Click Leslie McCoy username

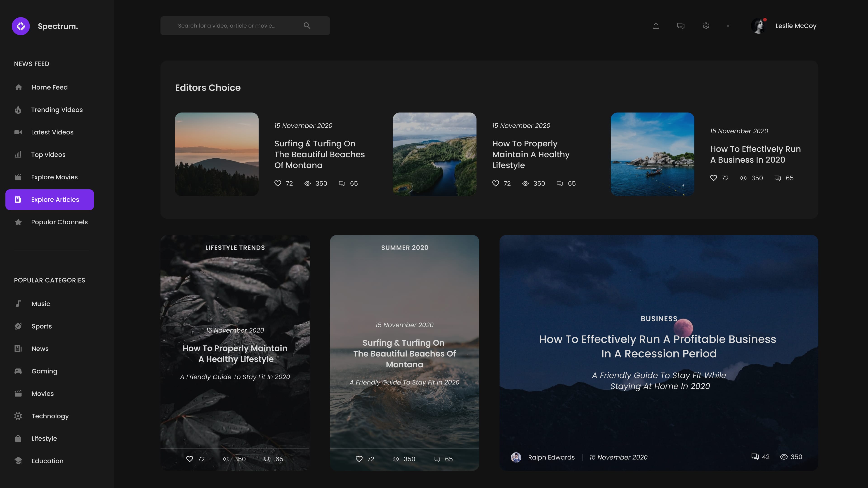(796, 26)
